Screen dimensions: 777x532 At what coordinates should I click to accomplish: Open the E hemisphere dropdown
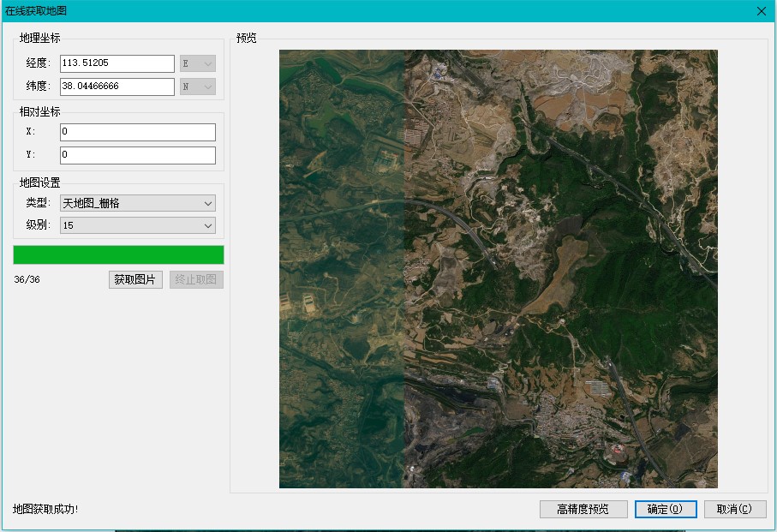click(198, 63)
